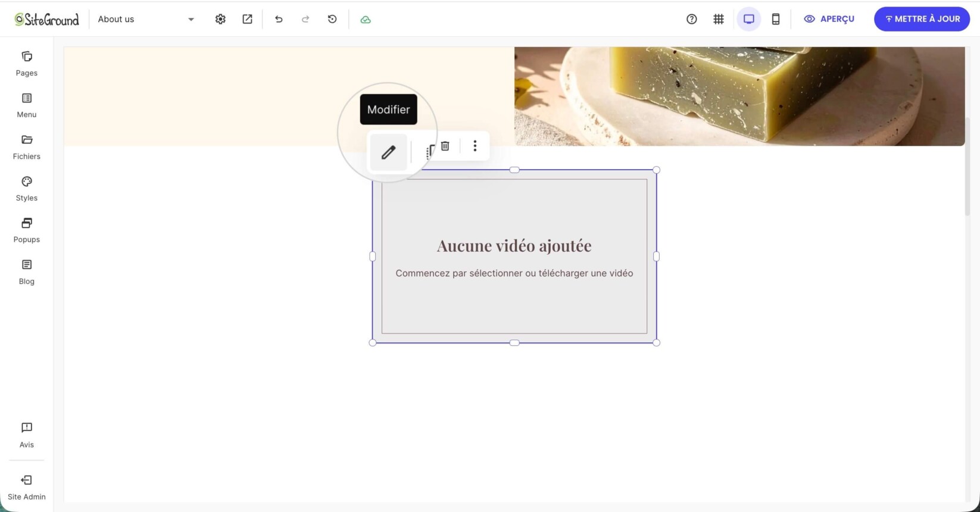Toggle the grid overlay
This screenshot has width=980, height=512.
[719, 19]
